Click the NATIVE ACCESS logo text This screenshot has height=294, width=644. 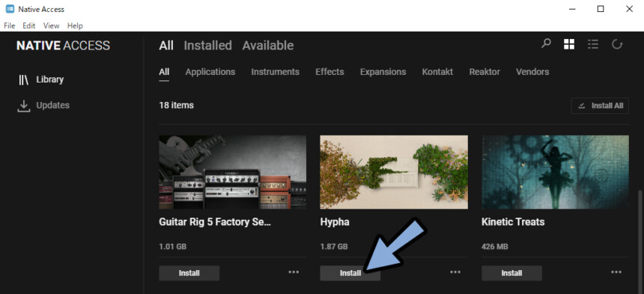[63, 46]
